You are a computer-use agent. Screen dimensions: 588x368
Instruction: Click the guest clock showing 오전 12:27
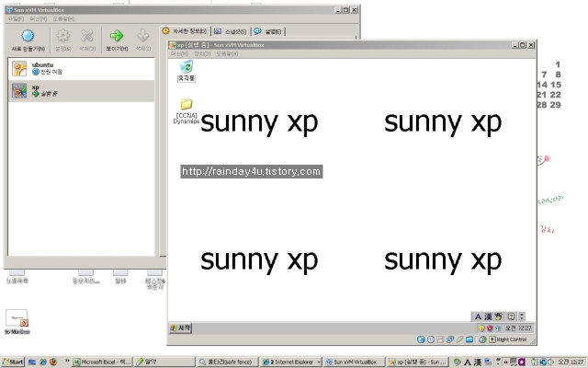point(518,328)
